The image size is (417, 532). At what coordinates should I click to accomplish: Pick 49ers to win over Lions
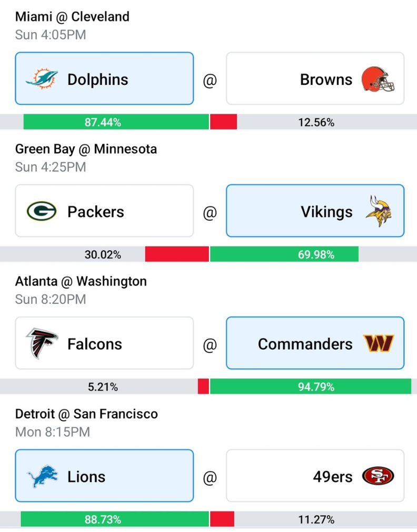(x=315, y=476)
